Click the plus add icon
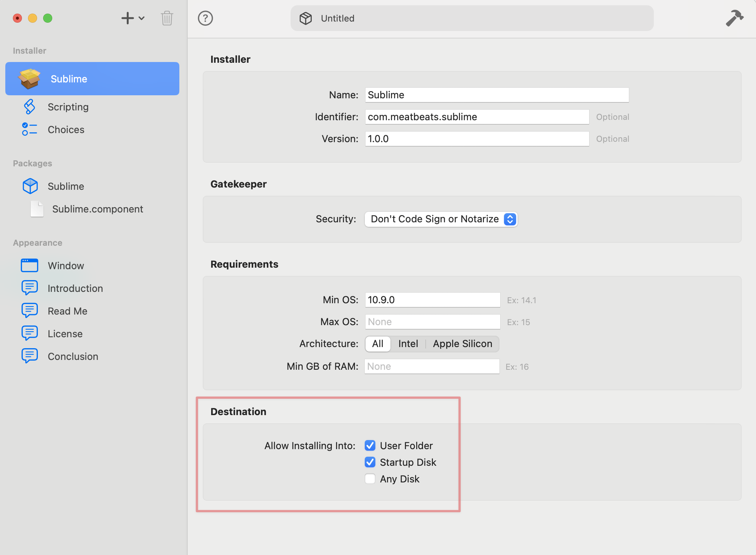 pyautogui.click(x=128, y=18)
